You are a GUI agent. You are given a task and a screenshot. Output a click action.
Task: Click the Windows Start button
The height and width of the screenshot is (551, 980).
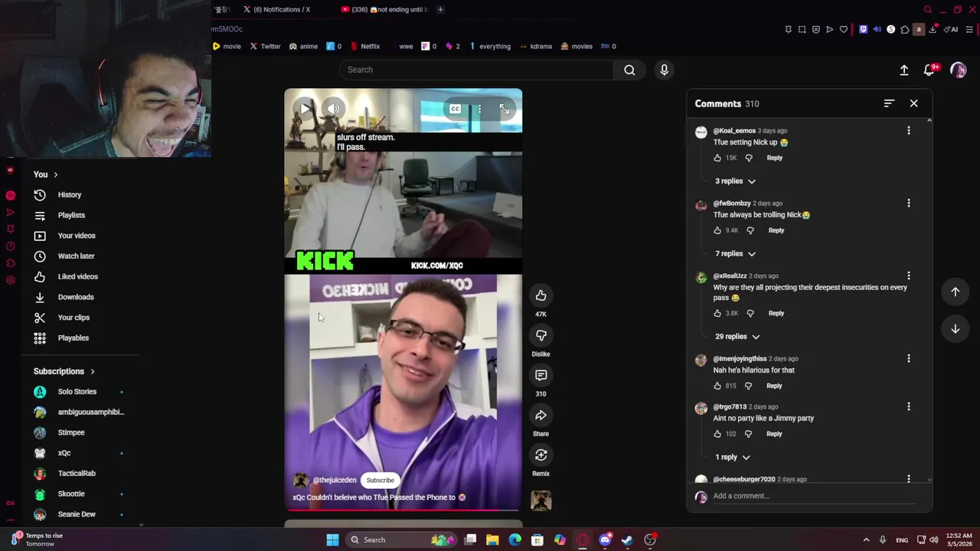[x=332, y=540]
